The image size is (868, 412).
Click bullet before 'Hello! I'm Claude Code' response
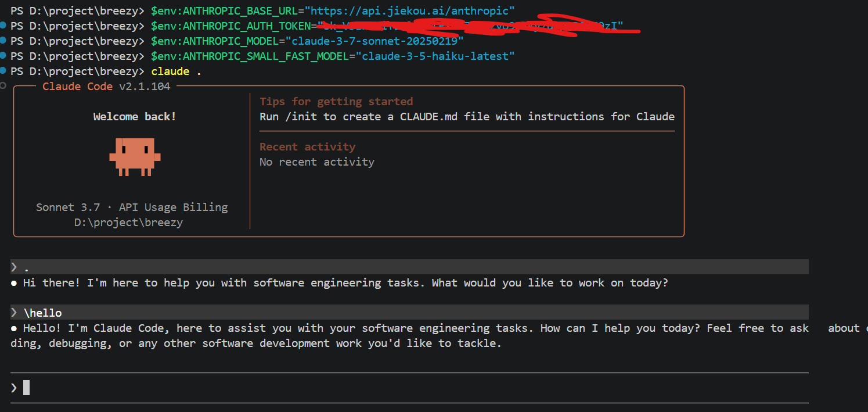click(14, 328)
